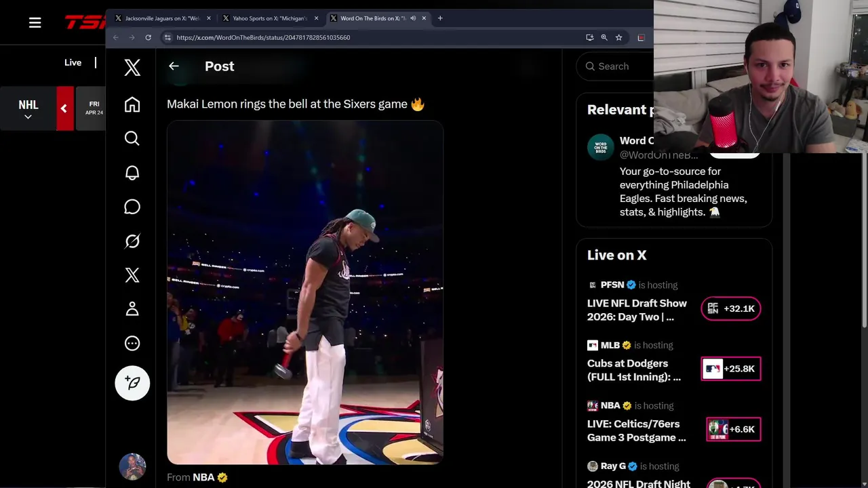This screenshot has height=488, width=868.
Task: Open the Profile person icon
Action: [132, 309]
